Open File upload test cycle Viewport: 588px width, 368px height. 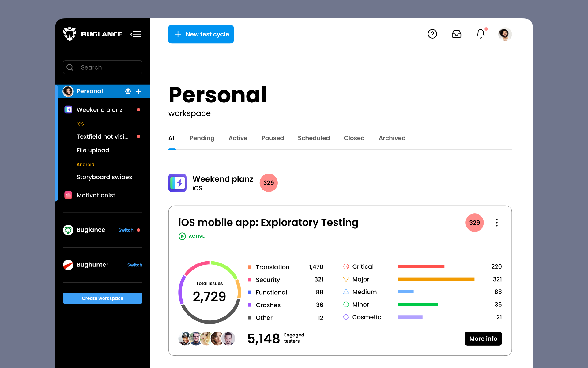pyautogui.click(x=93, y=150)
